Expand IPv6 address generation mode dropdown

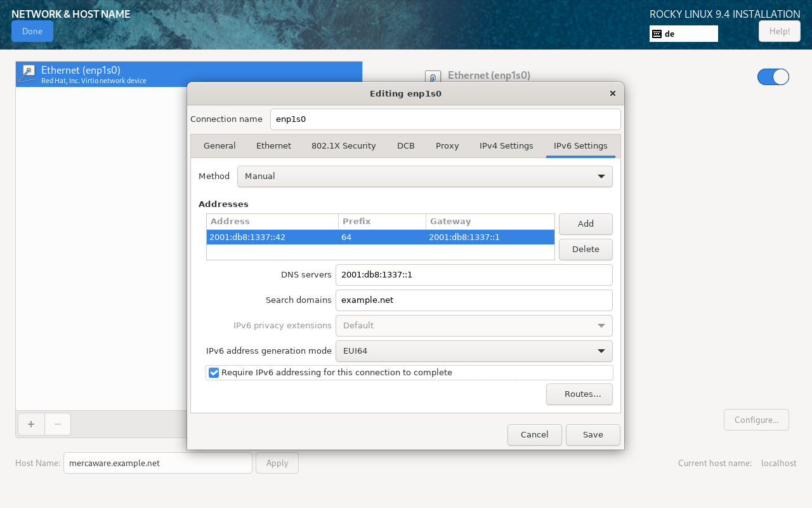473,351
